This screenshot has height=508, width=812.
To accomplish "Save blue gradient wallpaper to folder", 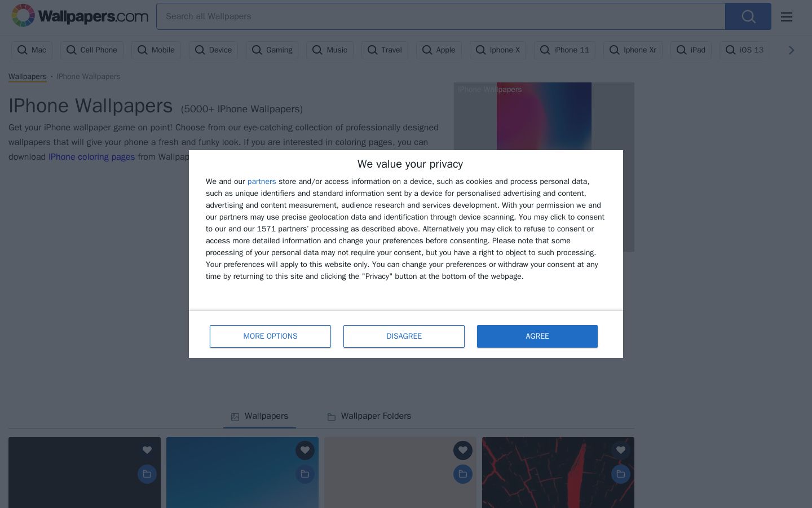I will pyautogui.click(x=305, y=474).
